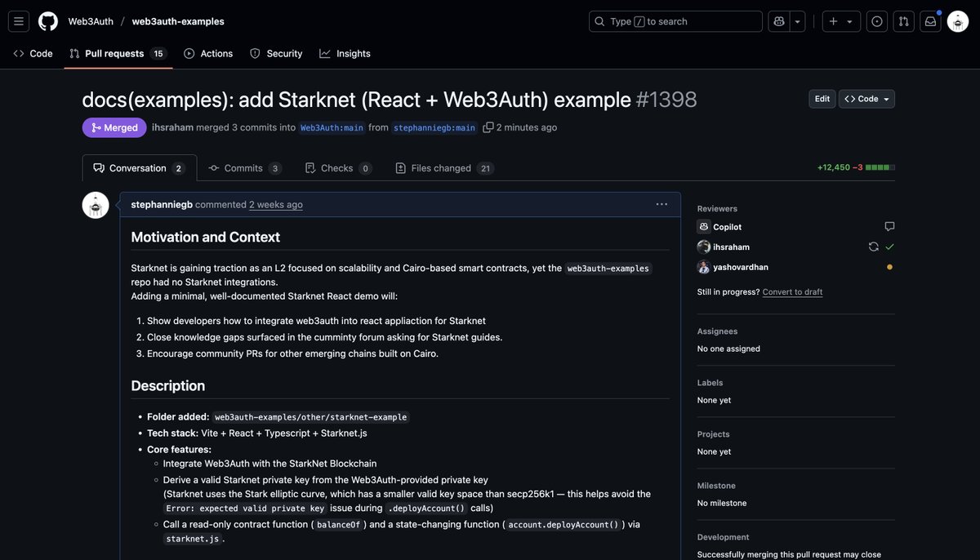The width and height of the screenshot is (980, 560).
Task: Click yashovardhan reviewer avatar icon
Action: pos(703,267)
